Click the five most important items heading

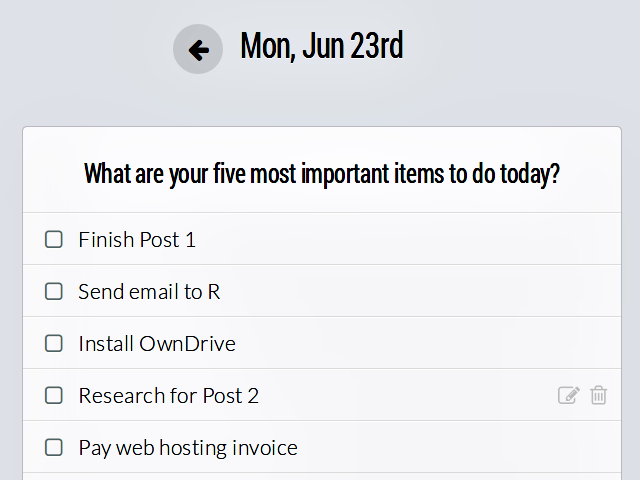coord(321,174)
